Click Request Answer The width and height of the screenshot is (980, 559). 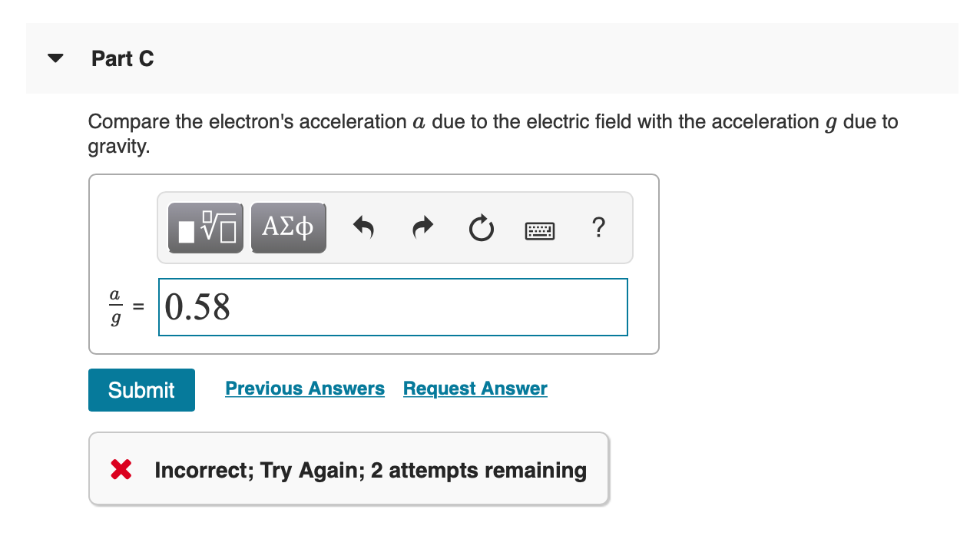pos(475,388)
